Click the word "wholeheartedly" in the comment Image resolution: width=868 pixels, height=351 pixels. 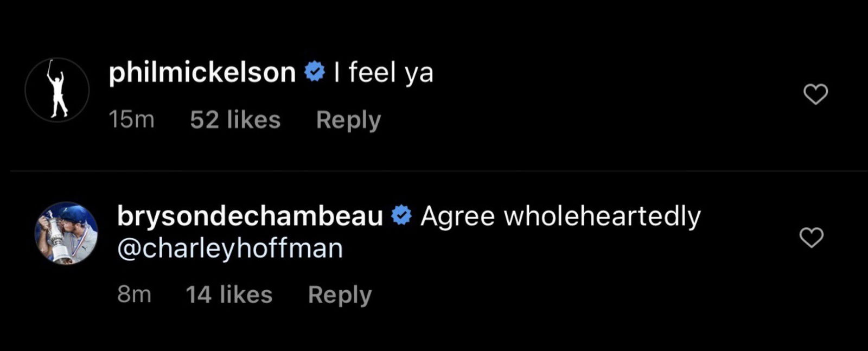602,216
